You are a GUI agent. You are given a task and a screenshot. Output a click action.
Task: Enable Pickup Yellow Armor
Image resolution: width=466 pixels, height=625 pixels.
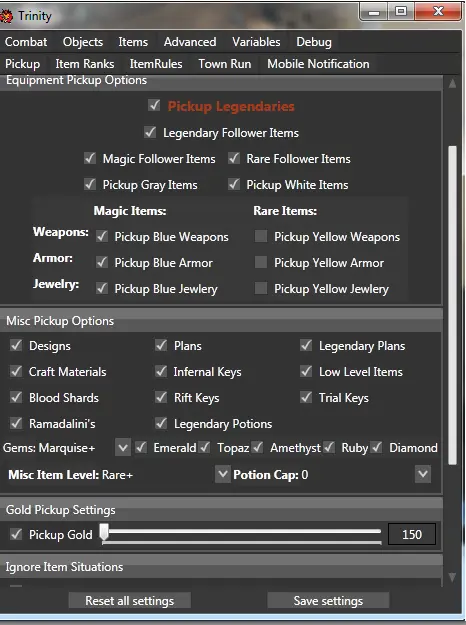click(x=261, y=262)
